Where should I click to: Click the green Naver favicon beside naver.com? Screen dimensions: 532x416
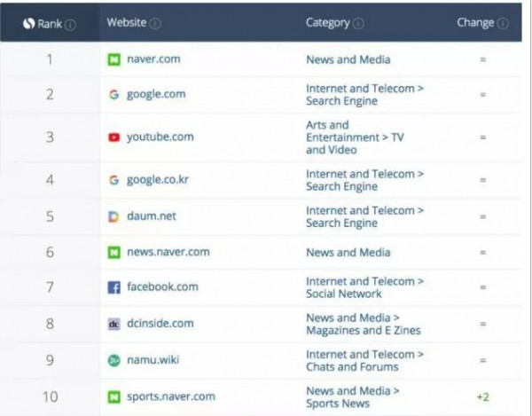click(114, 59)
